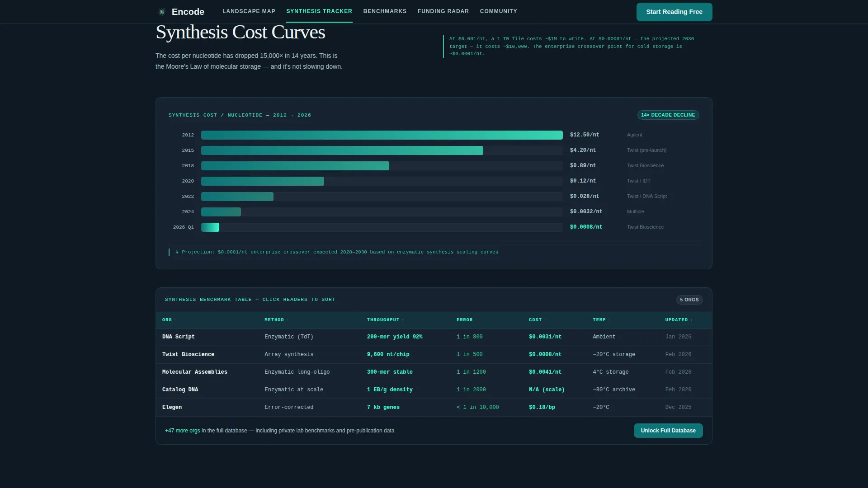868x488 pixels.
Task: Click the 2018 cost bar
Action: (295, 166)
